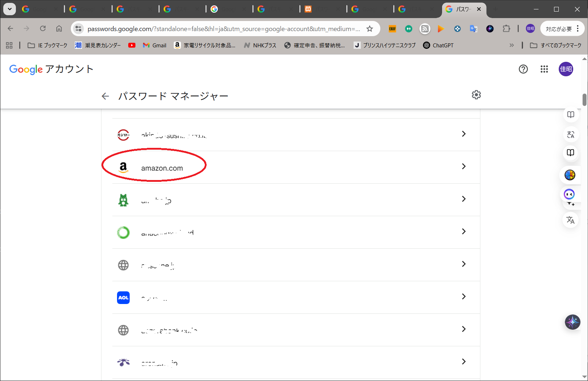
Task: Open the tab search dropdown arrow
Action: [10, 9]
